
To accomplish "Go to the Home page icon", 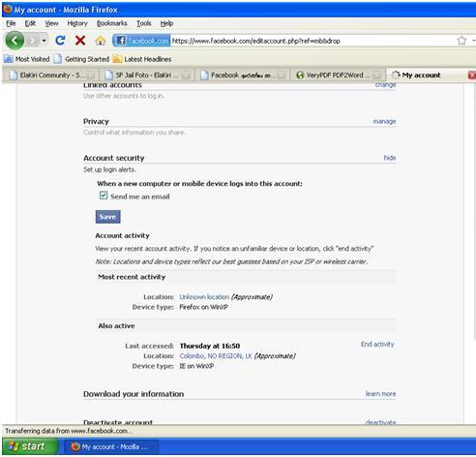I will pyautogui.click(x=101, y=41).
